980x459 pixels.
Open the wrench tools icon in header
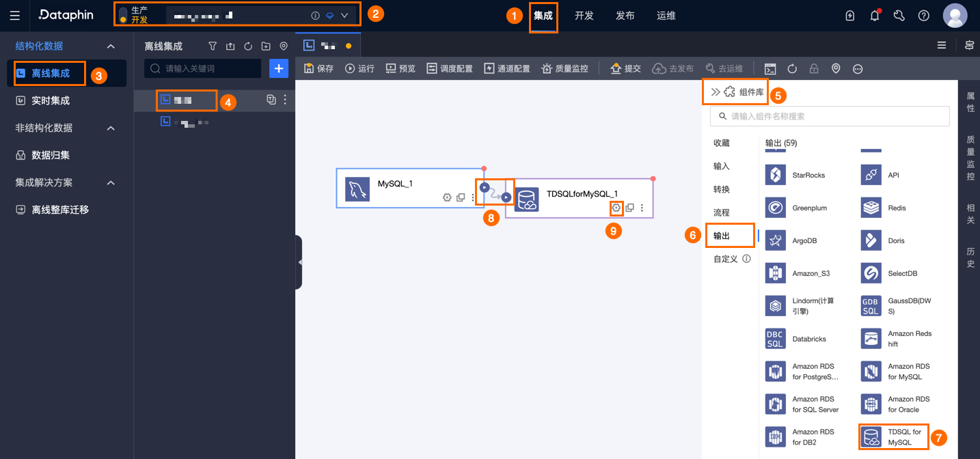pyautogui.click(x=899, y=15)
